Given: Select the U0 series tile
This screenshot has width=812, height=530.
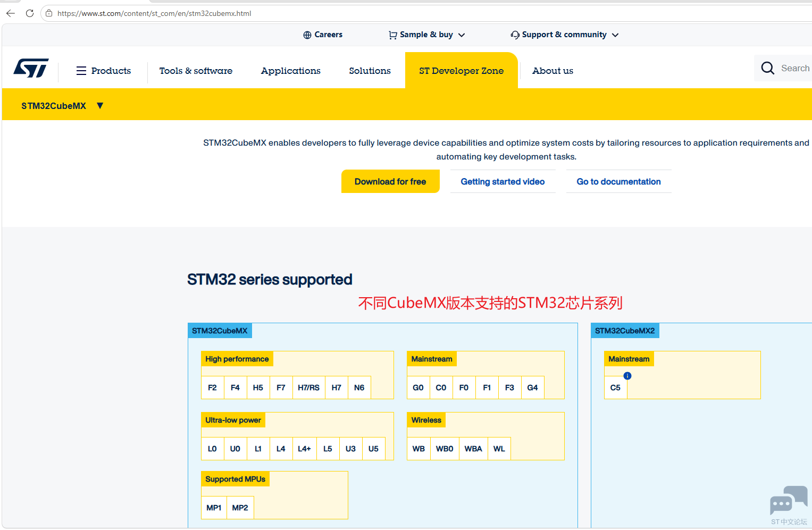Looking at the screenshot, I should coord(235,449).
